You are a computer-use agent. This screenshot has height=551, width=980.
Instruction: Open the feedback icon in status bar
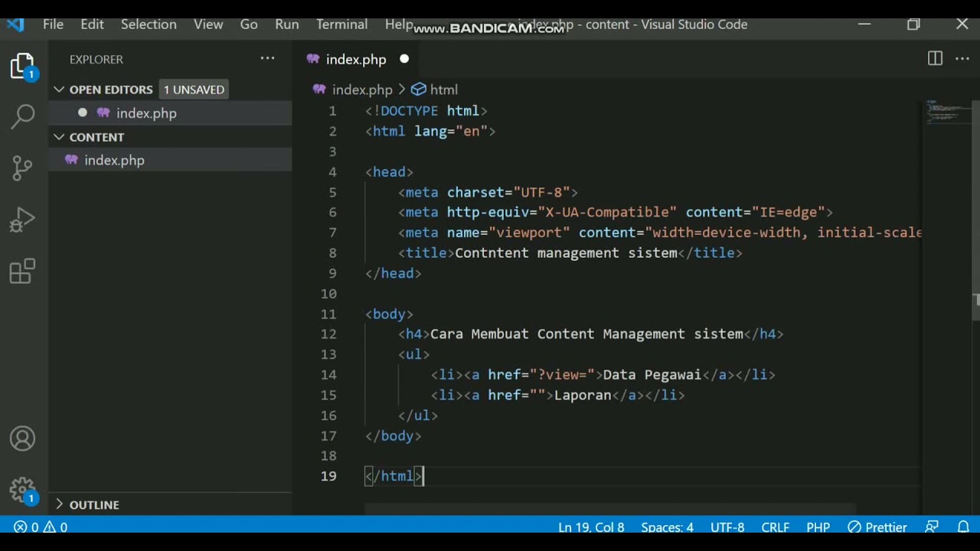(x=932, y=527)
